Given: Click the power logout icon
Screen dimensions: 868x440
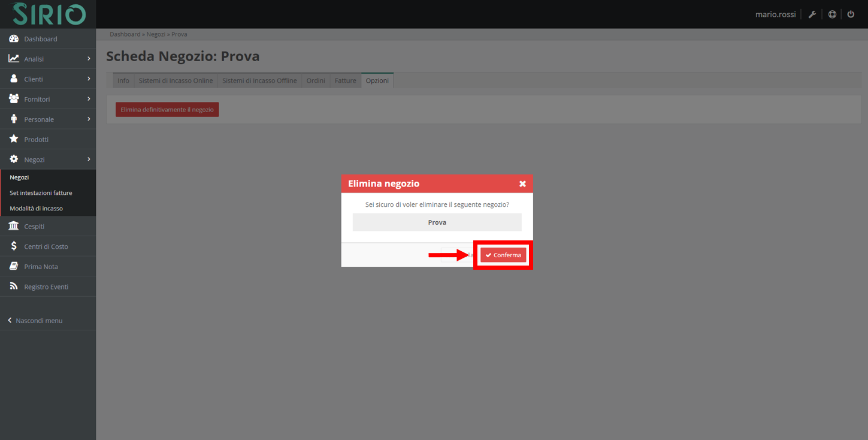Looking at the screenshot, I should pos(851,14).
